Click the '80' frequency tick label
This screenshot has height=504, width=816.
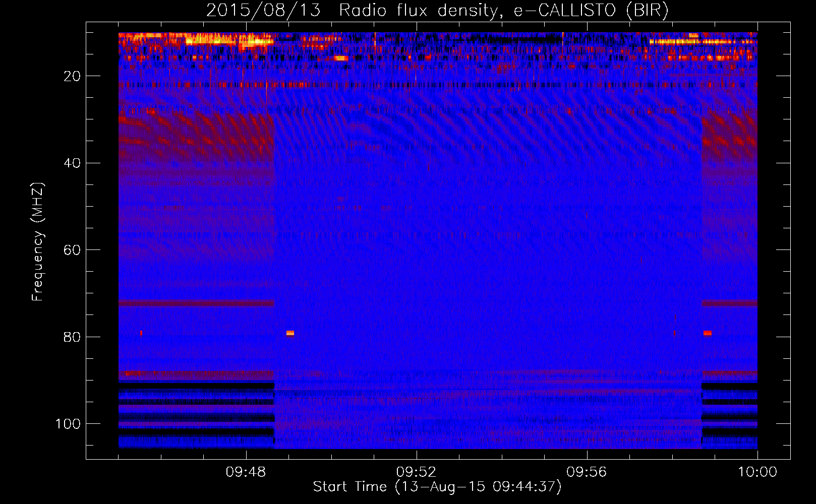72,337
